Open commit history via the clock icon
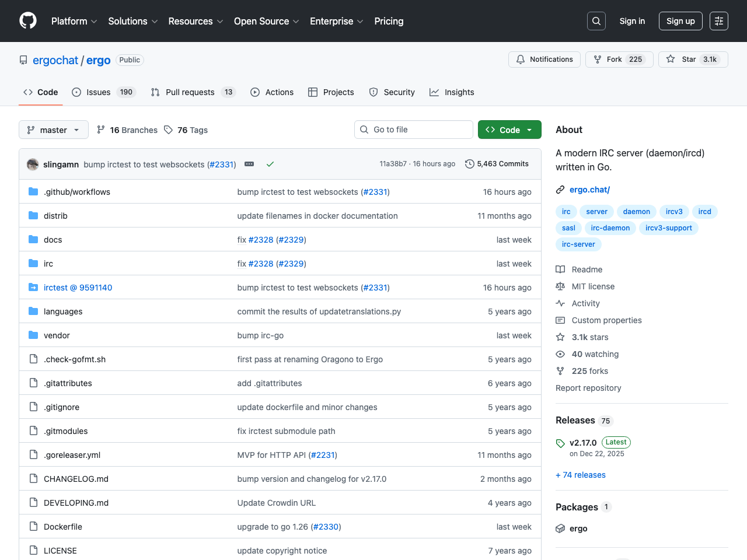The width and height of the screenshot is (747, 560). pyautogui.click(x=470, y=164)
